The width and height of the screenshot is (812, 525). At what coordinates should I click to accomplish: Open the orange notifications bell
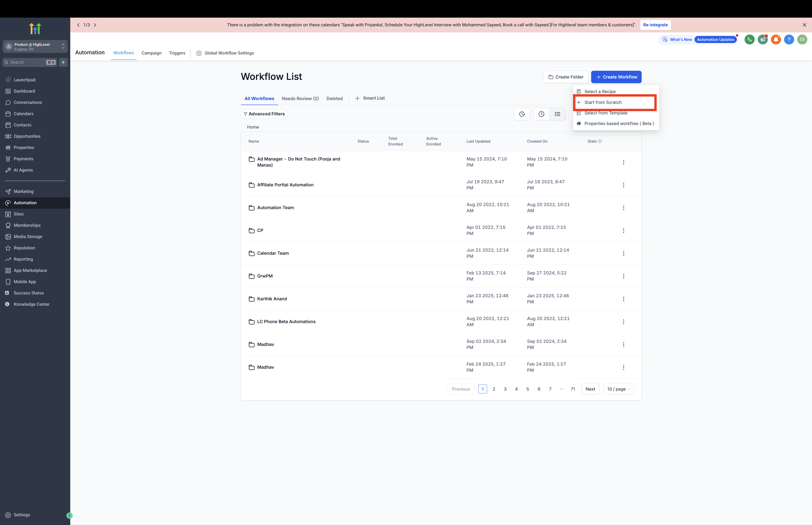(776, 39)
